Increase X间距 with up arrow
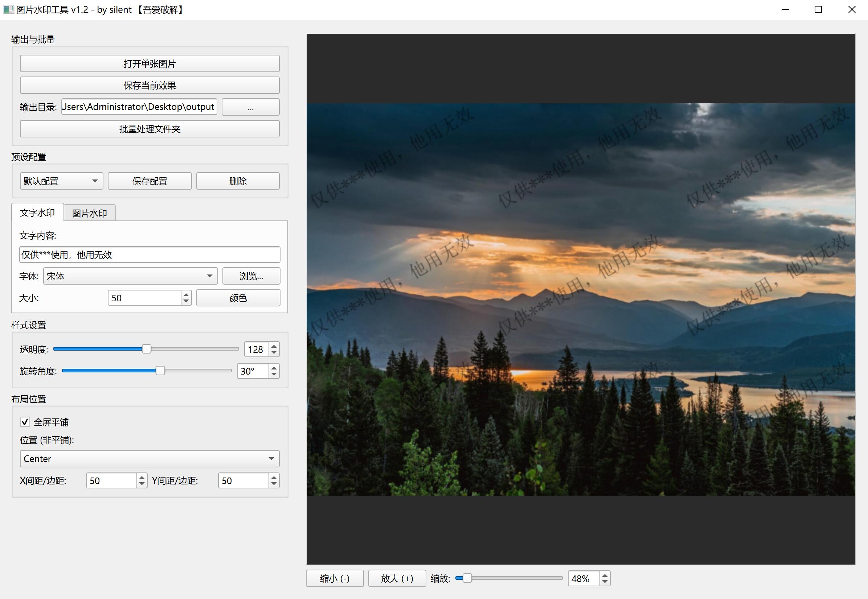 pos(142,478)
